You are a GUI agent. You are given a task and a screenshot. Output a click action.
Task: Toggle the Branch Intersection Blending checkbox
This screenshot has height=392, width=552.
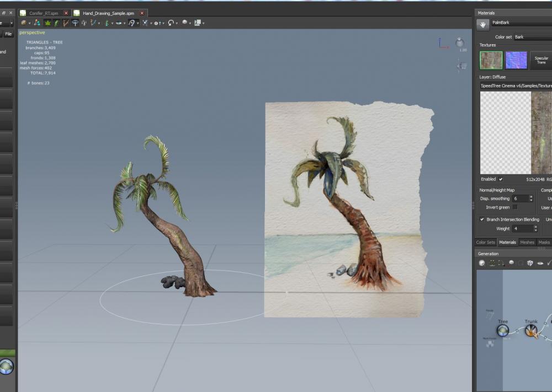click(482, 219)
